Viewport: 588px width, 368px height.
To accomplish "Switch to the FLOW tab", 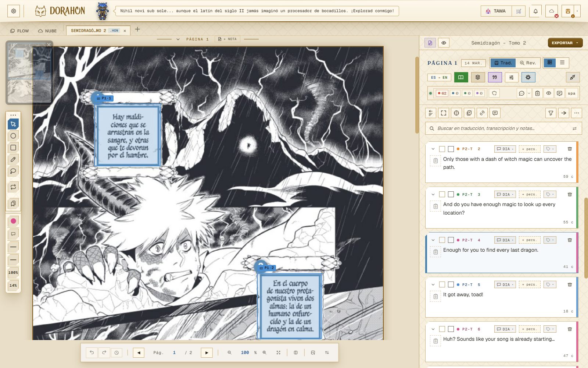I will click(19, 31).
